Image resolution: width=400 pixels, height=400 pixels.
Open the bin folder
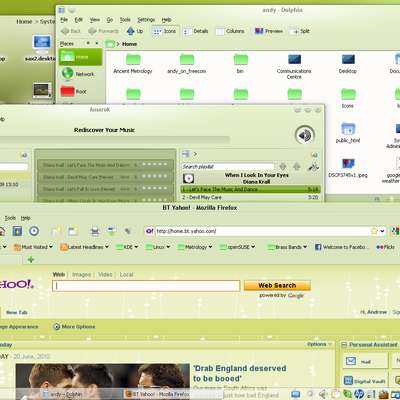click(240, 64)
